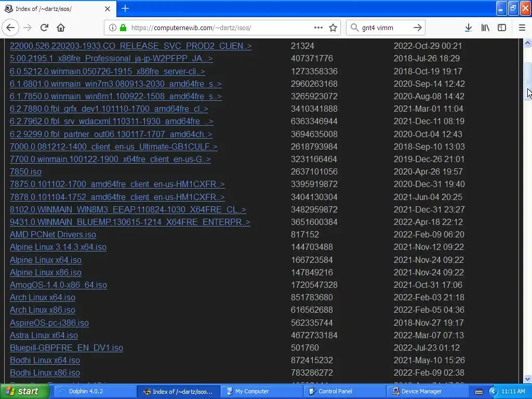
Task: Open the 6.1.6801.0.winmain_win7m3 link
Action: (x=116, y=84)
